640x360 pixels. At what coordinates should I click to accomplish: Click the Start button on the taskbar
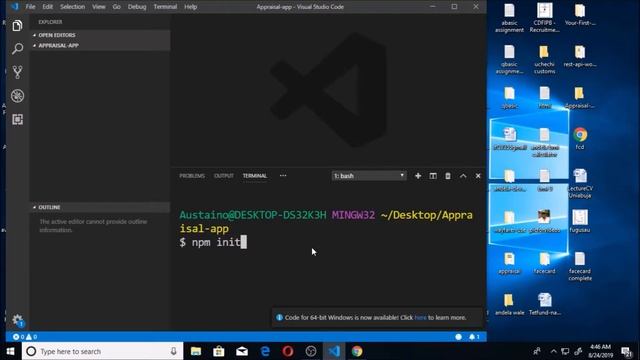pos(11,351)
